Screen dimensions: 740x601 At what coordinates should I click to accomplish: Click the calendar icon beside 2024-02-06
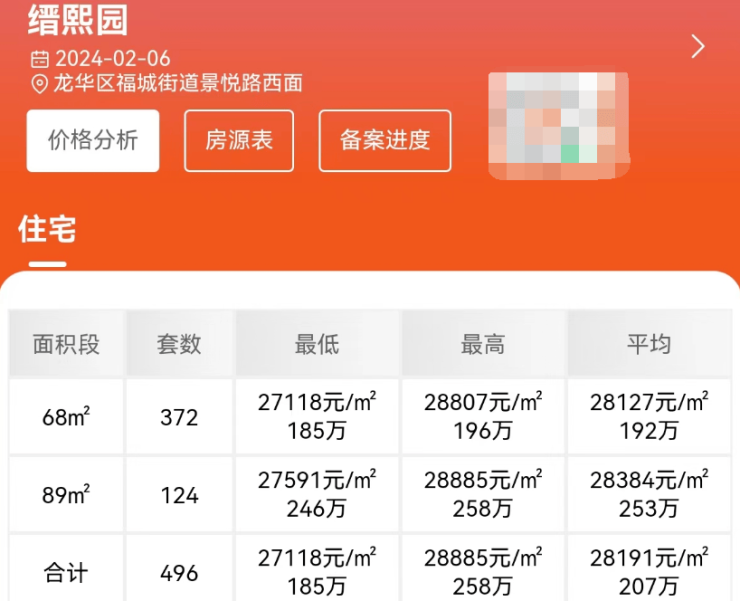[40, 59]
